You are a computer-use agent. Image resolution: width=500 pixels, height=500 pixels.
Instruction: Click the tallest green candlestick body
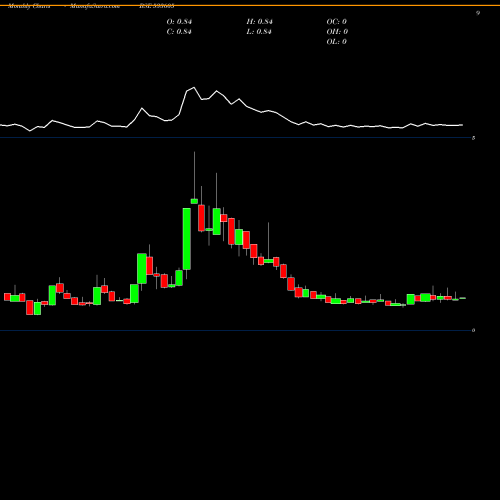pos(187,239)
